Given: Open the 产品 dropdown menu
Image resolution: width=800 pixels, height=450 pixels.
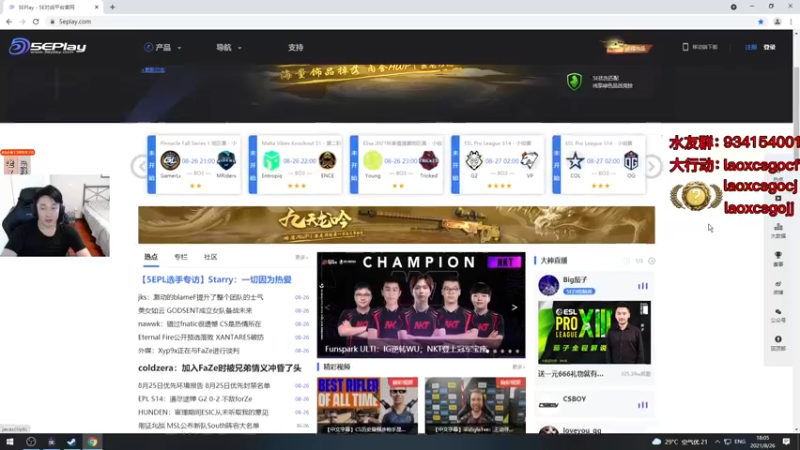Looking at the screenshot, I should [x=163, y=47].
